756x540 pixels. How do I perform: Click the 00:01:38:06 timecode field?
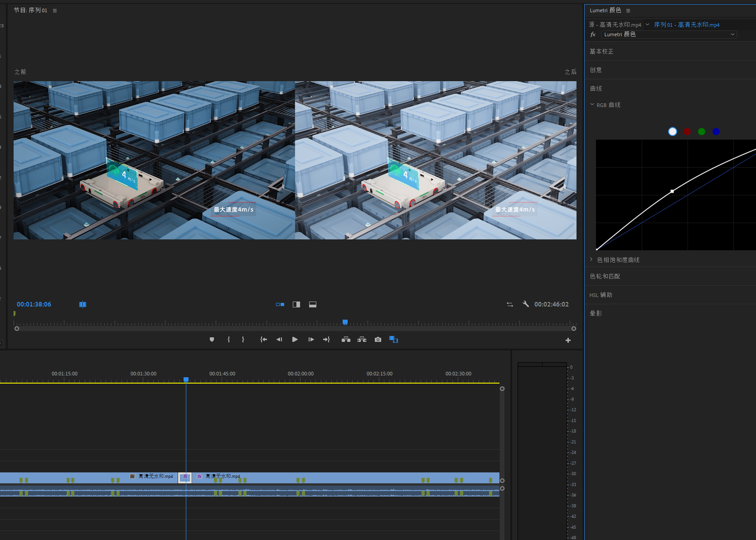[x=34, y=304]
